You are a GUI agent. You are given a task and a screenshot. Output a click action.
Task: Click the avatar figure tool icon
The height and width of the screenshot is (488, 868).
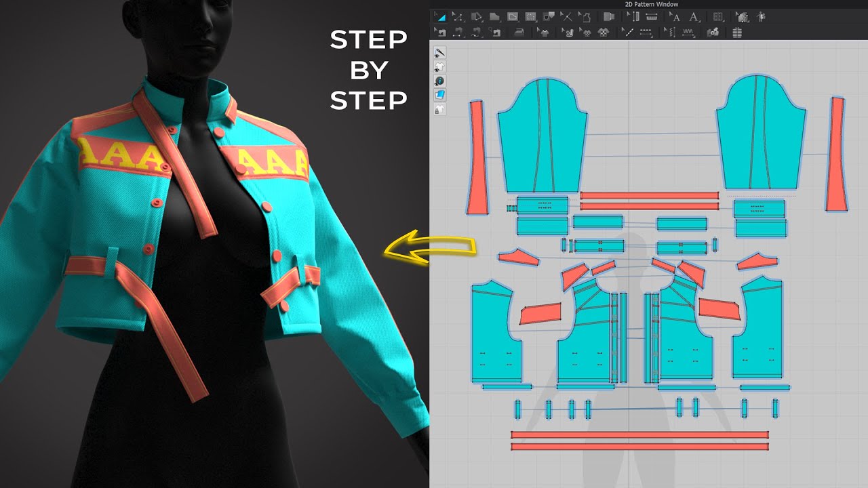pos(760,17)
